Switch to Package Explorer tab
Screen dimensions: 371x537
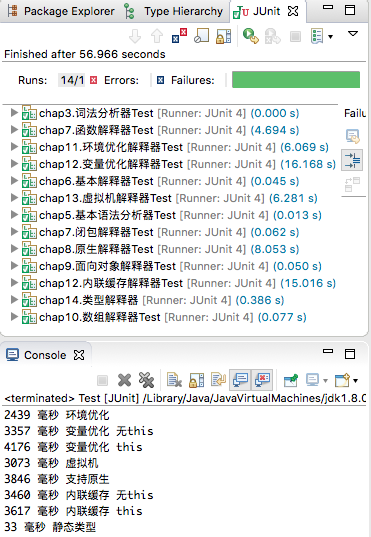click(61, 11)
